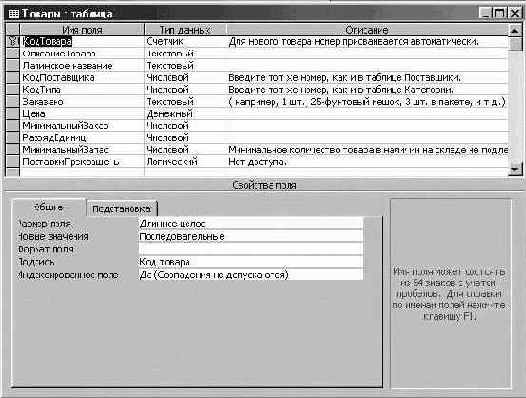Click the primary key row selector for КодТовара

(x=13, y=41)
